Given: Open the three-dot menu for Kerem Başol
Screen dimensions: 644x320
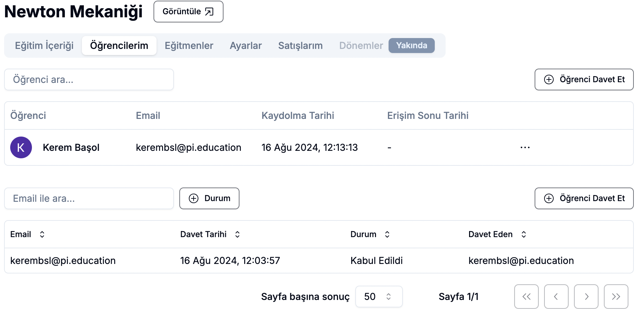Looking at the screenshot, I should 525,147.
